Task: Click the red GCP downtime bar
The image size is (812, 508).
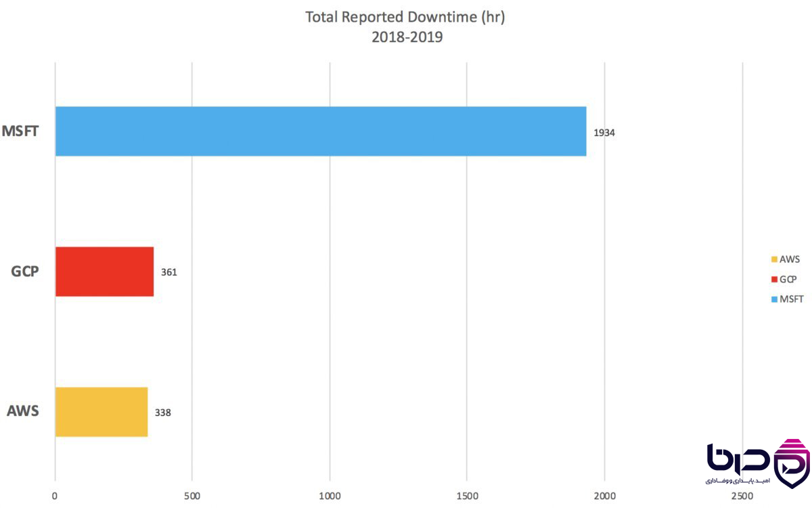Action: tap(104, 272)
